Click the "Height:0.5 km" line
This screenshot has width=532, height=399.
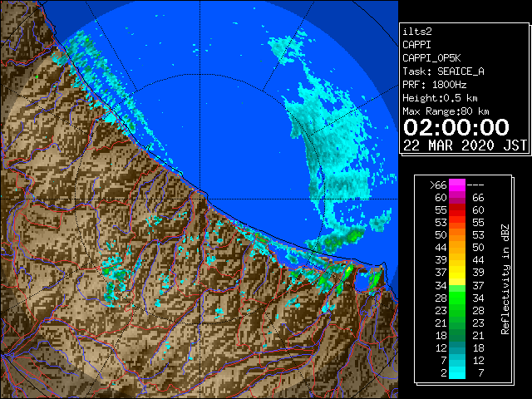pos(440,98)
